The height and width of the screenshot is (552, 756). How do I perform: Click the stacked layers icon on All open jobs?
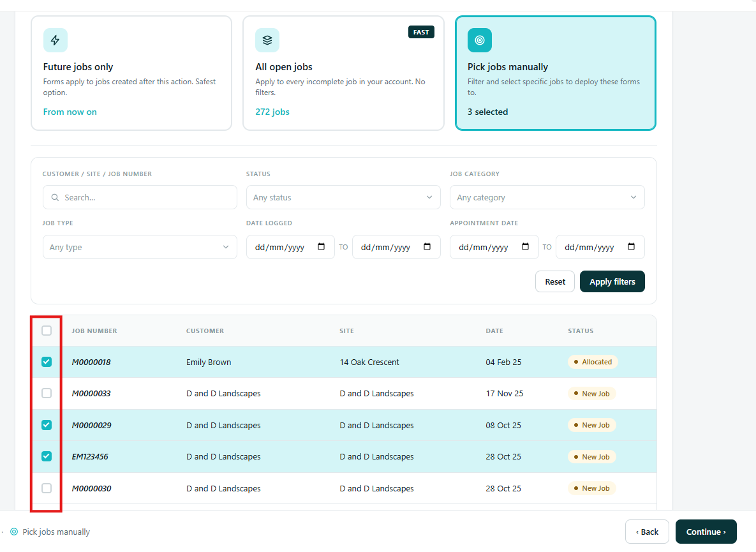(267, 40)
